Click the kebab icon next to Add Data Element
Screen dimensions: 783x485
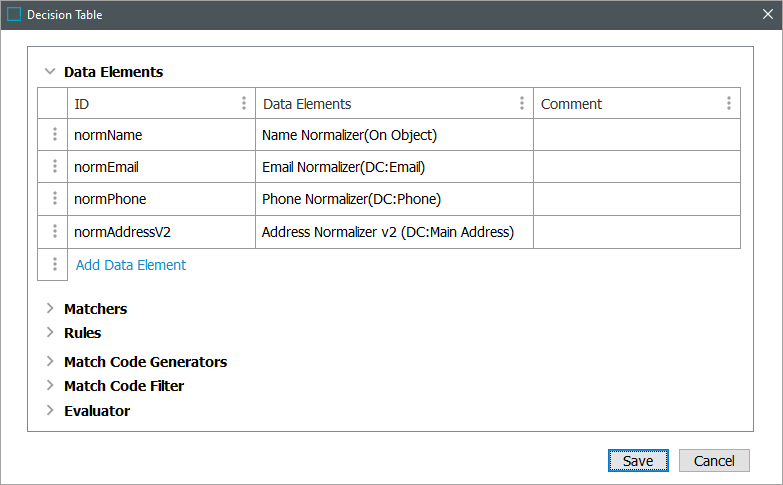click(54, 265)
